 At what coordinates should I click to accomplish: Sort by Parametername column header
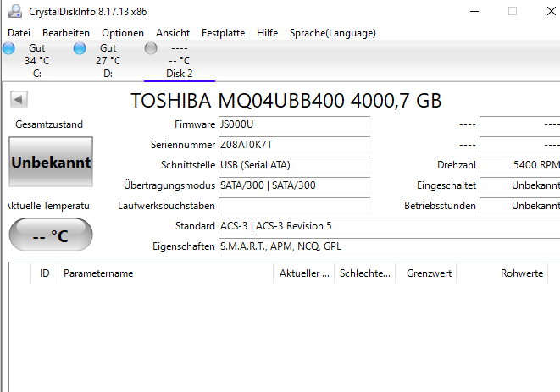tap(165, 273)
